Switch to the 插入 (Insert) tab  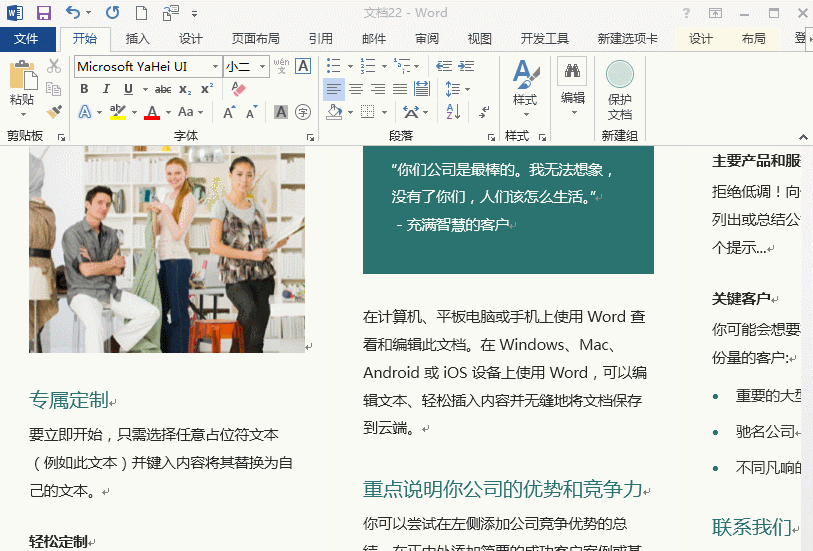pos(137,39)
